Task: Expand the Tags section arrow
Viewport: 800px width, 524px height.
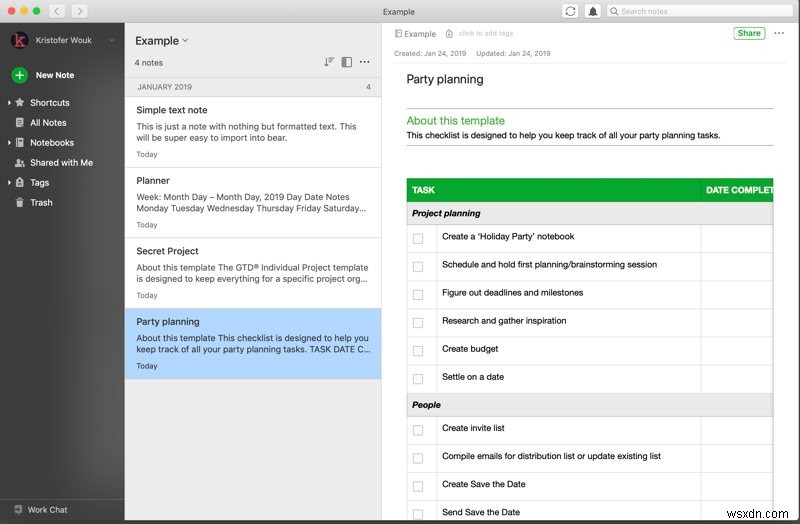Action: point(9,182)
